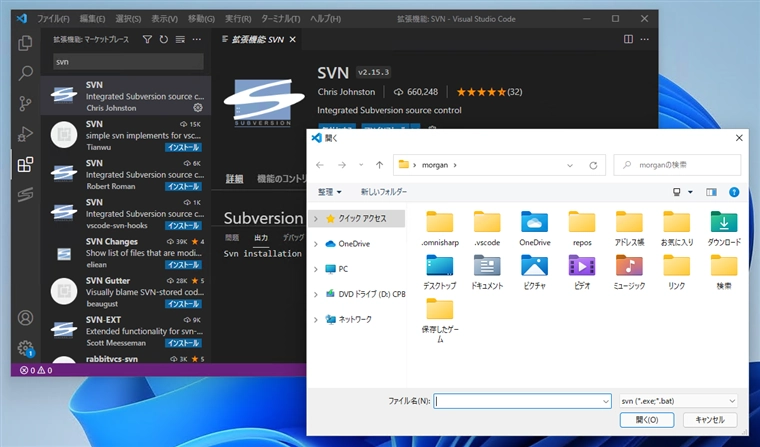
Task: Click the morganの検索 search box
Action: point(677,165)
